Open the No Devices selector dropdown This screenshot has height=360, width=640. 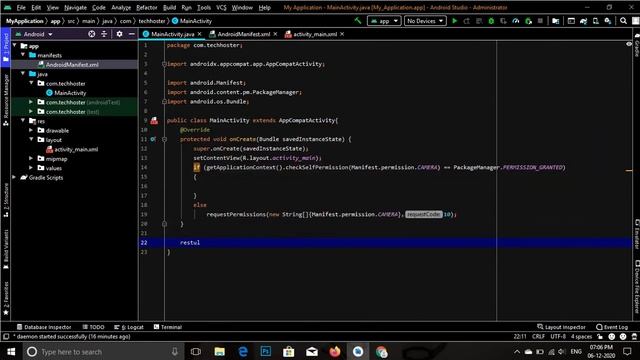point(425,21)
